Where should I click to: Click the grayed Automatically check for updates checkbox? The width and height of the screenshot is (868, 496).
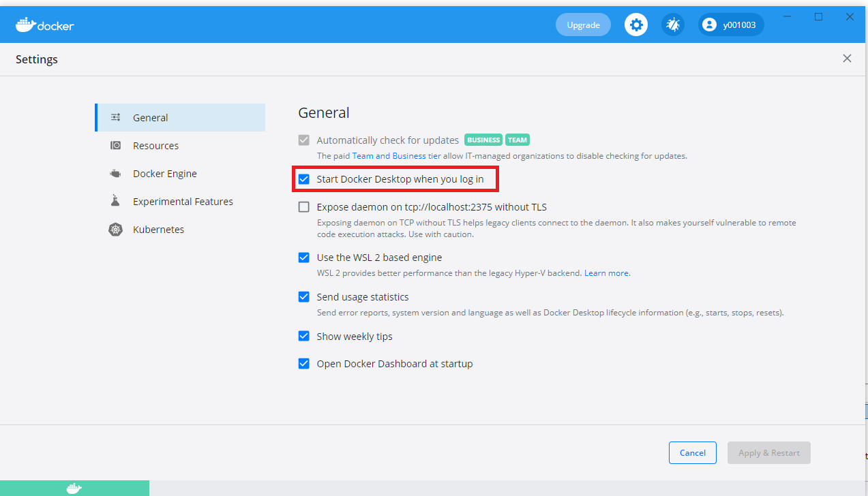(x=304, y=140)
